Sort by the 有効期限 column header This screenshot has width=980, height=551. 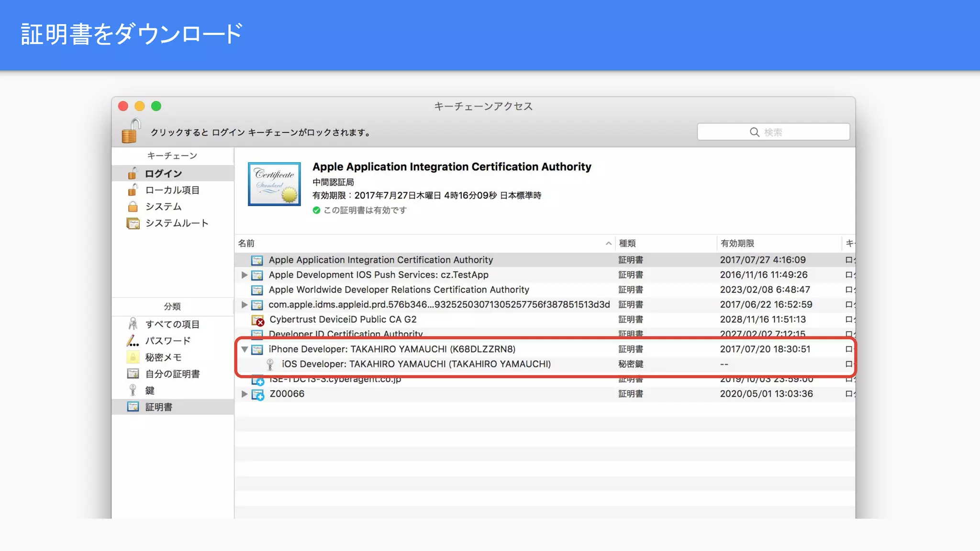click(x=779, y=243)
